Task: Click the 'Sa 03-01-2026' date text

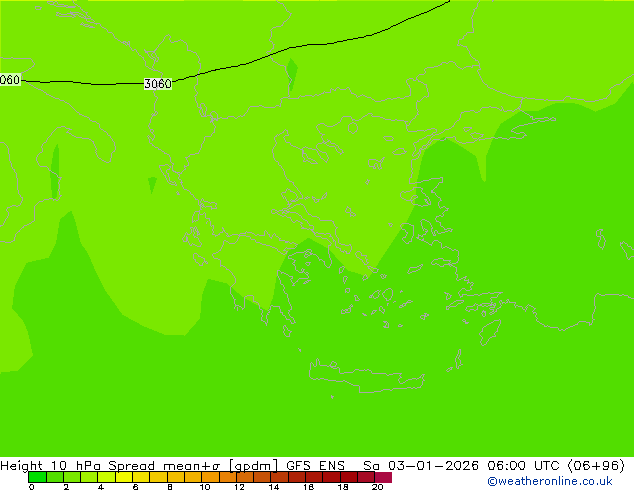Action: pos(421,466)
